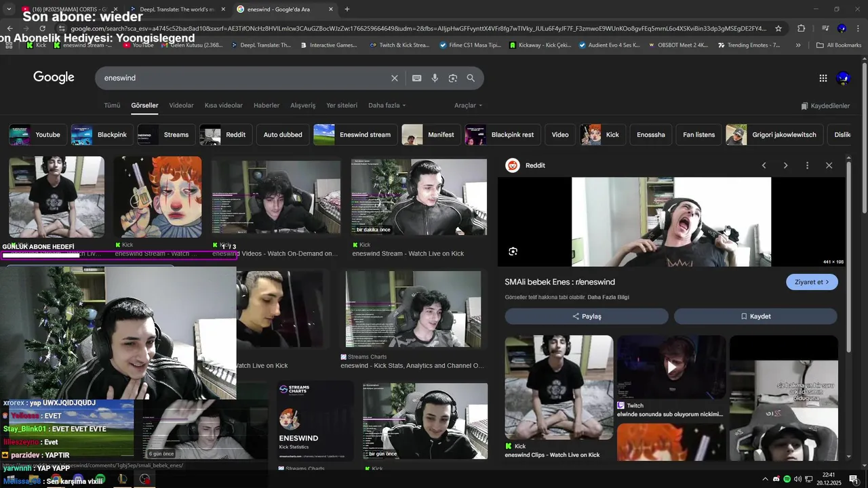Start voice search with the microphone icon
868x488 pixels.
coord(435,78)
